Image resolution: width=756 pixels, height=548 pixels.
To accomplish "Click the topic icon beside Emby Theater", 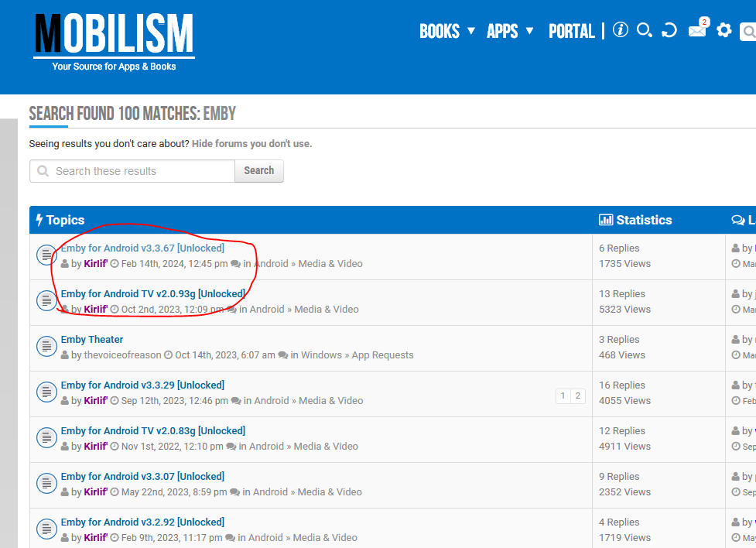I will pyautogui.click(x=46, y=347).
